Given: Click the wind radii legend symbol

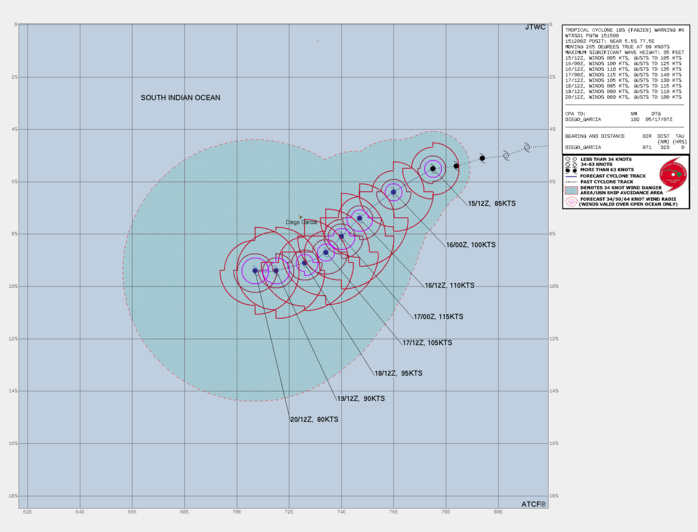Looking at the screenshot, I should click(570, 200).
